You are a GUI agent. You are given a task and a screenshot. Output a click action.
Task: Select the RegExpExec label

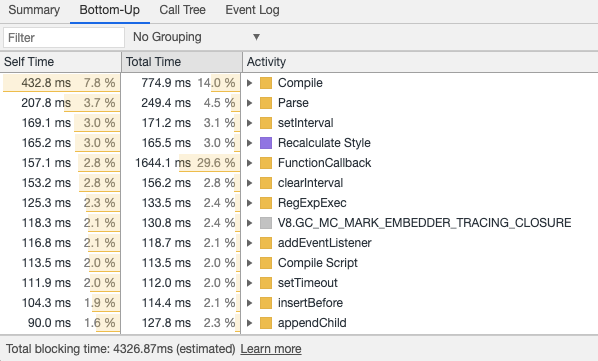[312, 203]
